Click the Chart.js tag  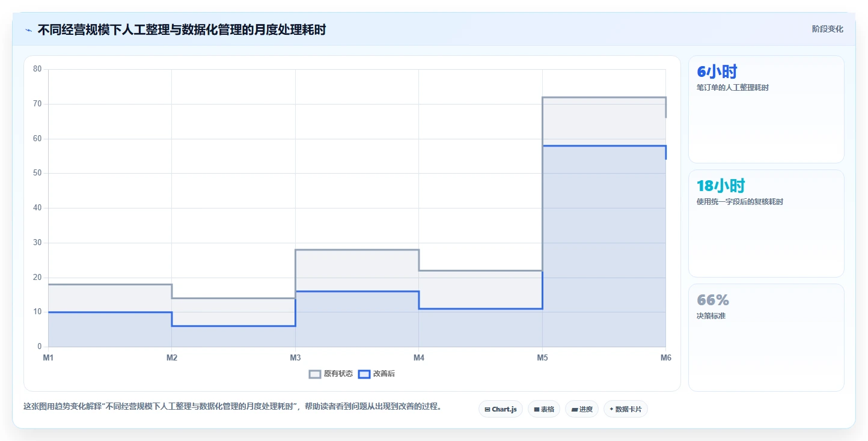tap(501, 409)
